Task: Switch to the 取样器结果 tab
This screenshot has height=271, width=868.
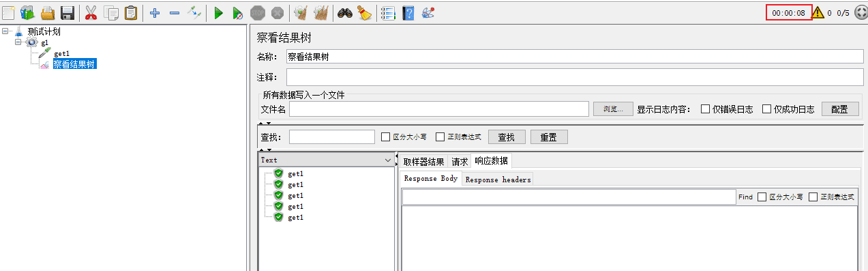Action: [x=423, y=162]
